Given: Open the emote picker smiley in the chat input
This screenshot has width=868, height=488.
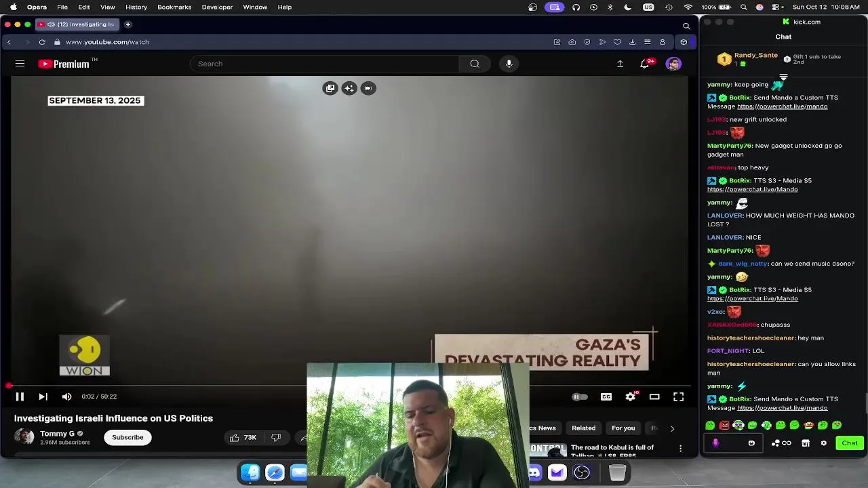Looking at the screenshot, I should [x=751, y=443].
